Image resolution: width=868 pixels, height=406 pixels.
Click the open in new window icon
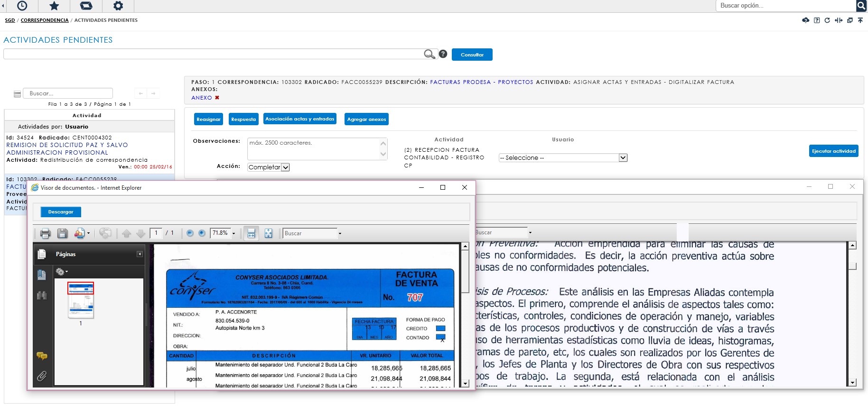(850, 20)
